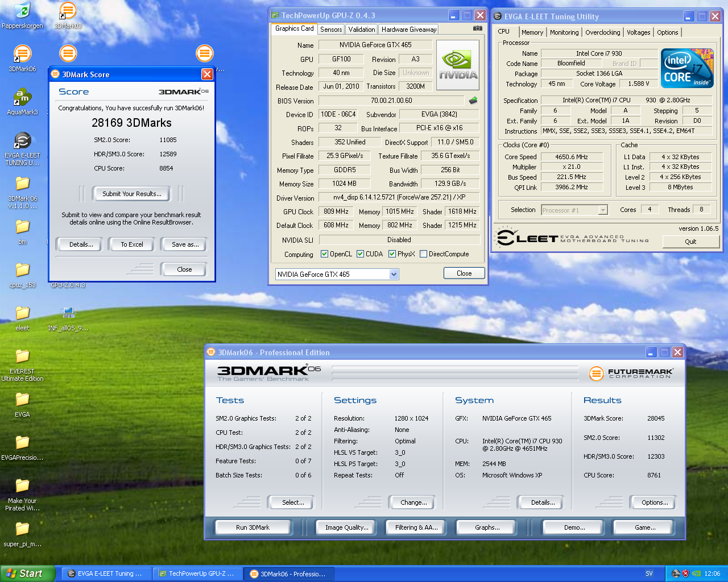Screen dimensions: 728x582
Task: Click the GPU Clock 809 MHz field
Action: click(336, 211)
